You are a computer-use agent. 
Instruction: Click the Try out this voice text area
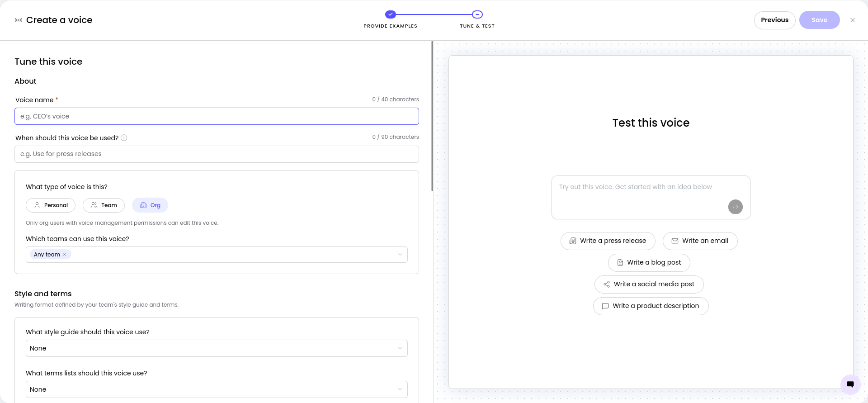651,198
